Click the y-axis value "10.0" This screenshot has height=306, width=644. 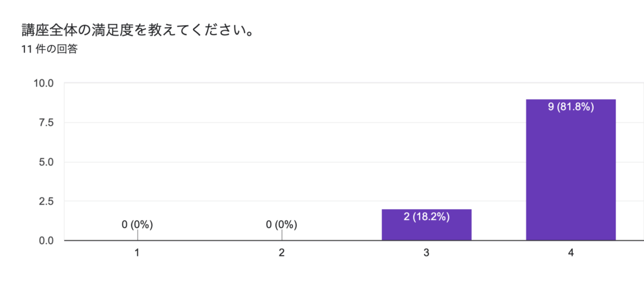coord(43,84)
